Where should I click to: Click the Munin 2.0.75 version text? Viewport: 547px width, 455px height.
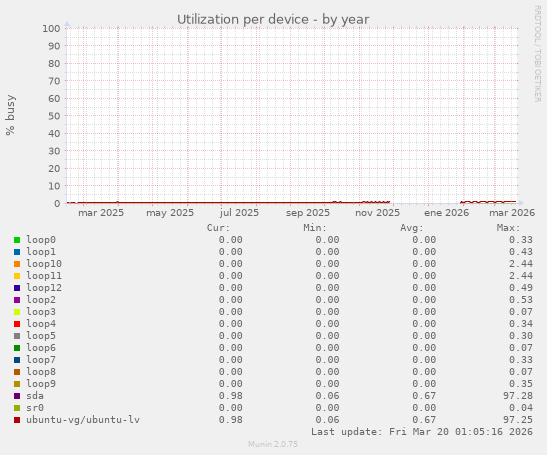click(273, 444)
